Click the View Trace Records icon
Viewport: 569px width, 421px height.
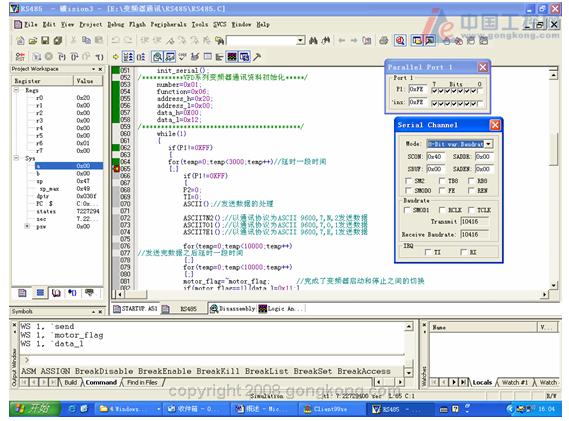pyautogui.click(x=141, y=57)
